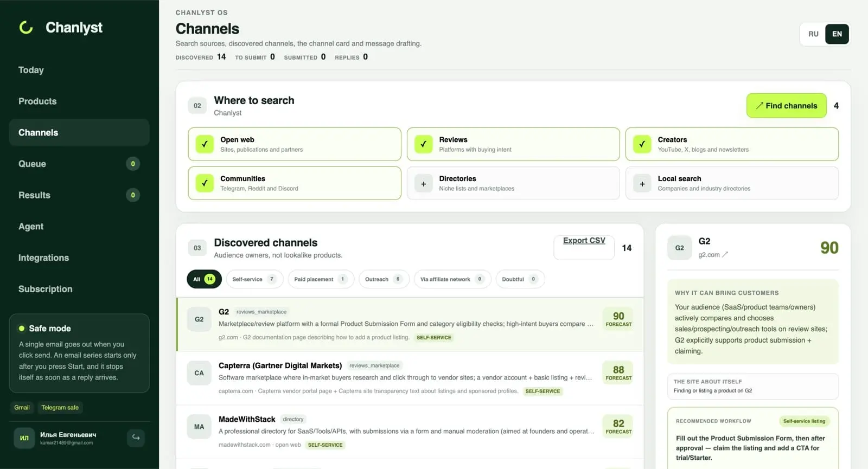Add the Local search source
This screenshot has height=469, width=868.
(642, 183)
